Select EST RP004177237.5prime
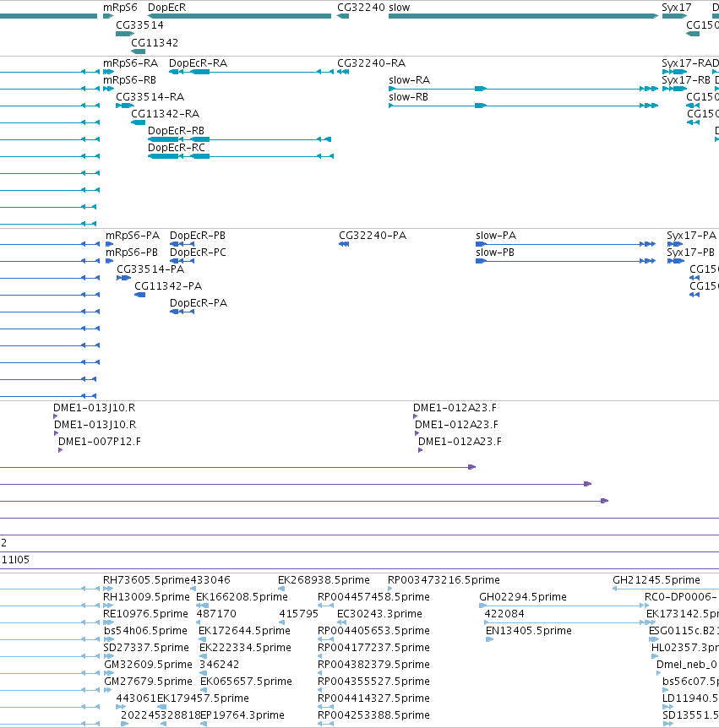Viewport: 719px width, 728px height. [x=373, y=647]
